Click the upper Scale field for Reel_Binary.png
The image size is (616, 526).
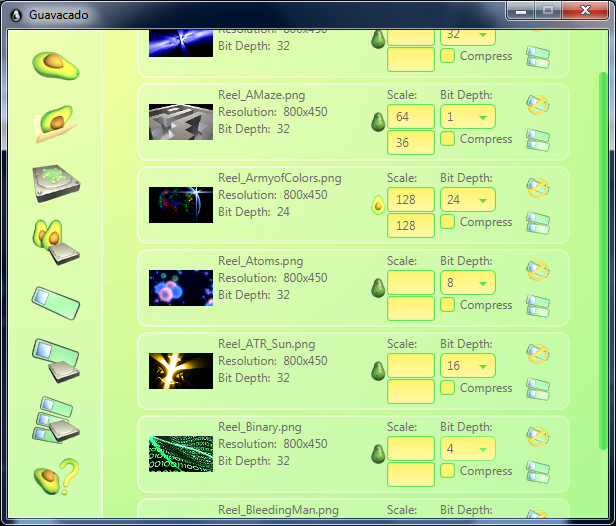tap(411, 449)
